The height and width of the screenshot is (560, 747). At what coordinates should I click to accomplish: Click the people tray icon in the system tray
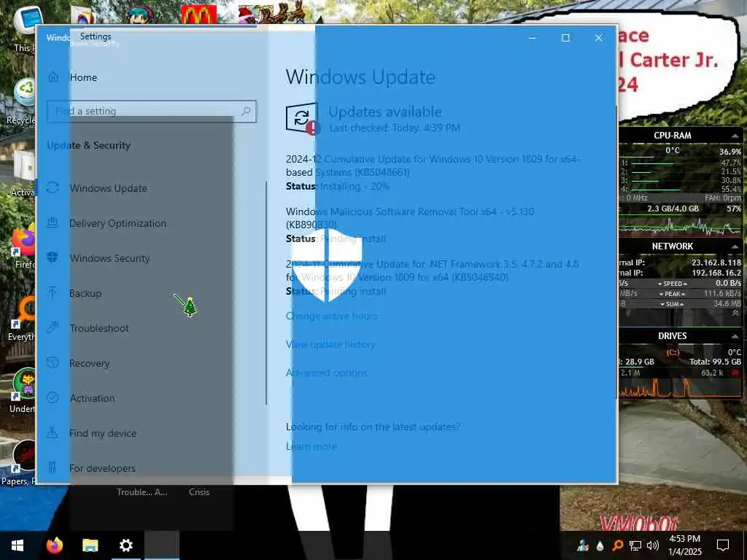coord(583,545)
